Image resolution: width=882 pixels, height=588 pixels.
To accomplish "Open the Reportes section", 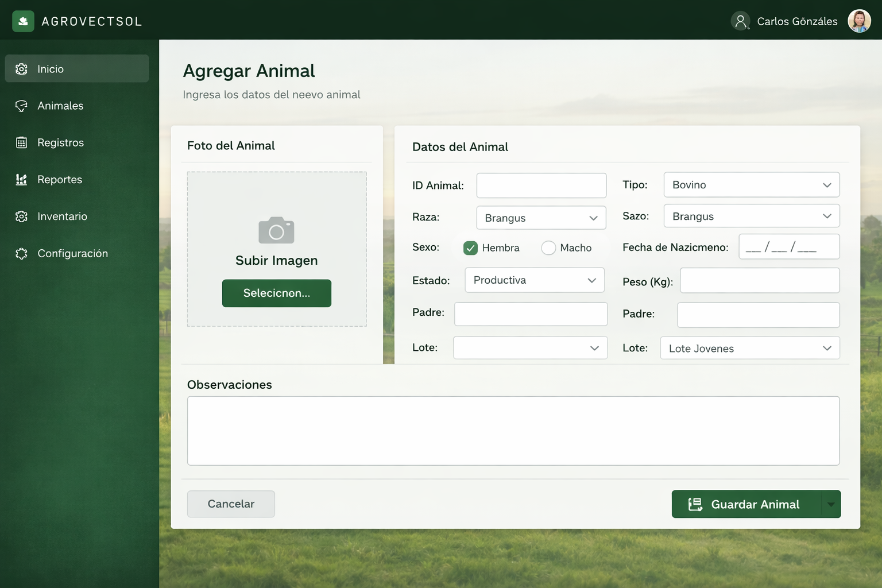I will click(77, 179).
